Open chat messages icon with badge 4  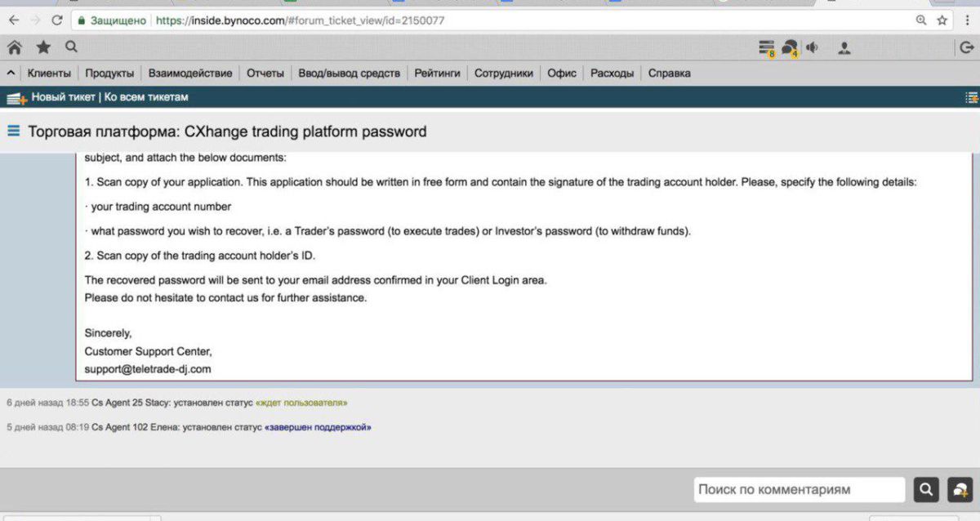[790, 48]
